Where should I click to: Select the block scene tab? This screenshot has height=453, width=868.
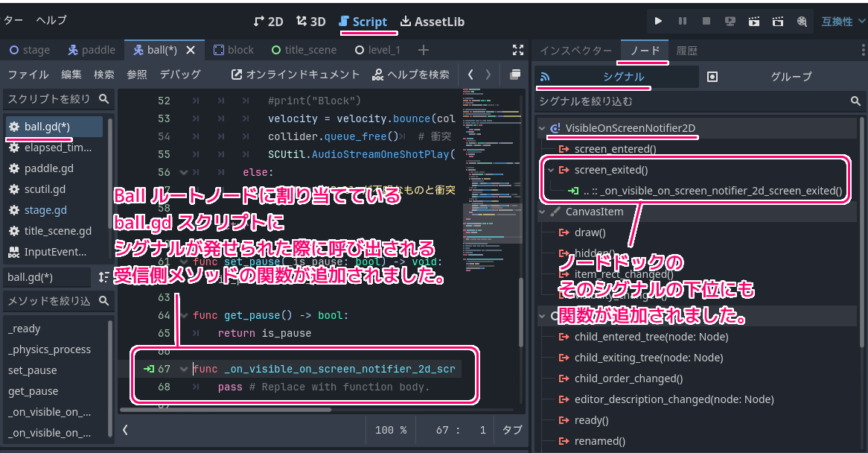click(x=234, y=50)
